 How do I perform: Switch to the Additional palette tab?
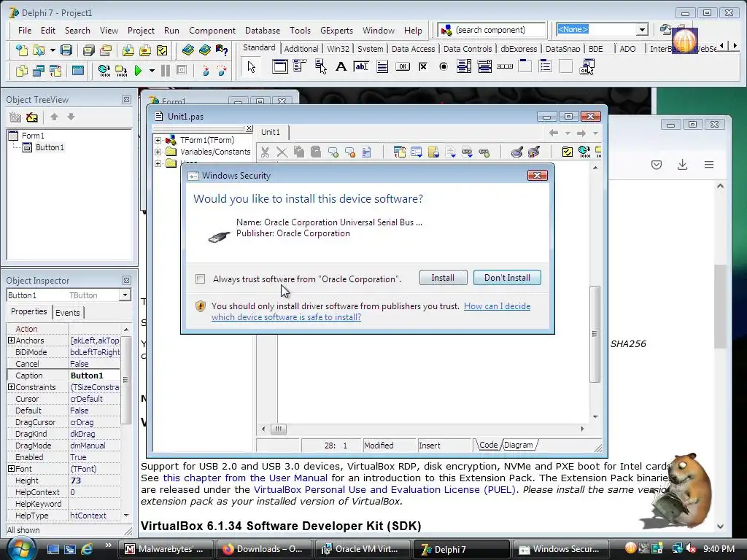pyautogui.click(x=301, y=49)
